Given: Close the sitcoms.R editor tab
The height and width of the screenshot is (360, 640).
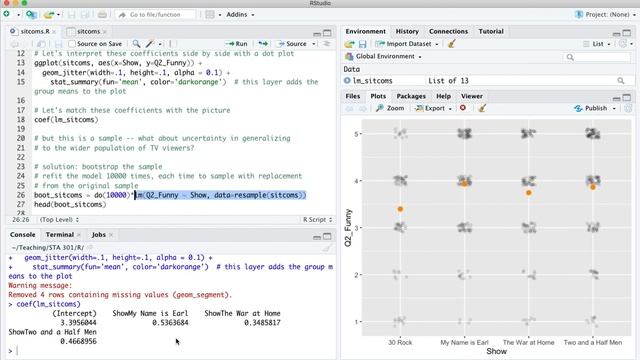Looking at the screenshot, I should point(54,31).
